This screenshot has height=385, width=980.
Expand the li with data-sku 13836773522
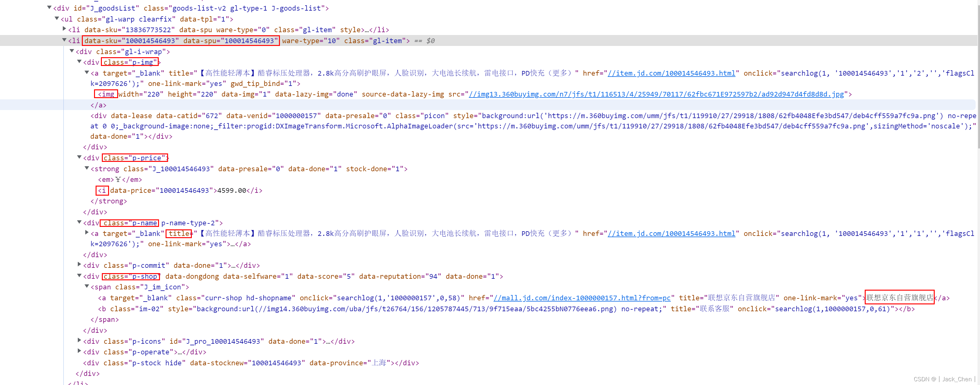tap(64, 28)
